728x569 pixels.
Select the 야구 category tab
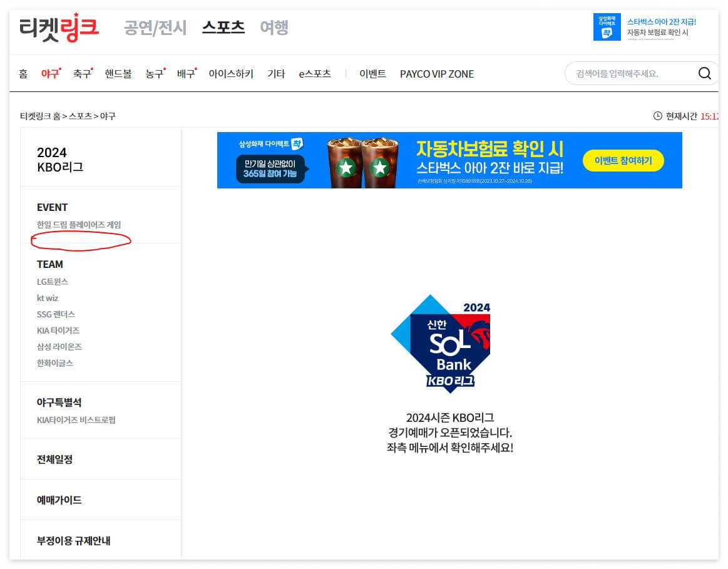coord(51,73)
